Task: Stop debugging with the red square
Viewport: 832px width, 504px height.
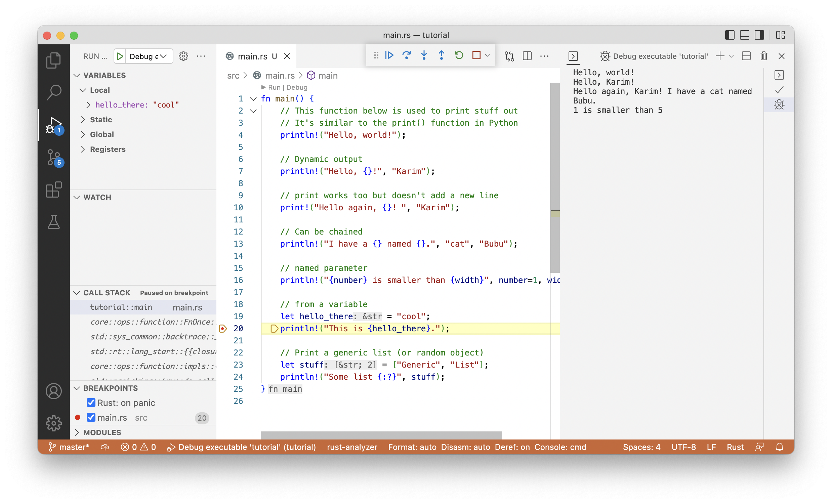Action: tap(476, 55)
